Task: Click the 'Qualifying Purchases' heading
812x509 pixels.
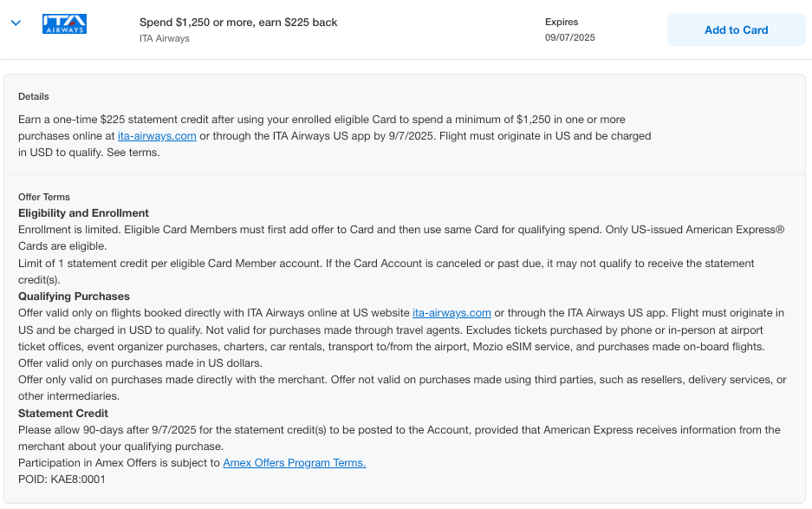Action: [74, 297]
